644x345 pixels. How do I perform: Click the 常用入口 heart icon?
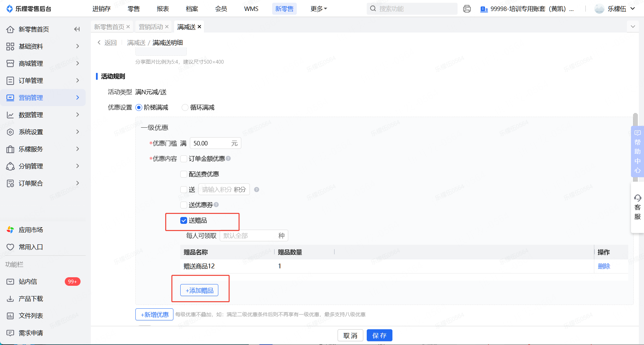(x=10, y=247)
